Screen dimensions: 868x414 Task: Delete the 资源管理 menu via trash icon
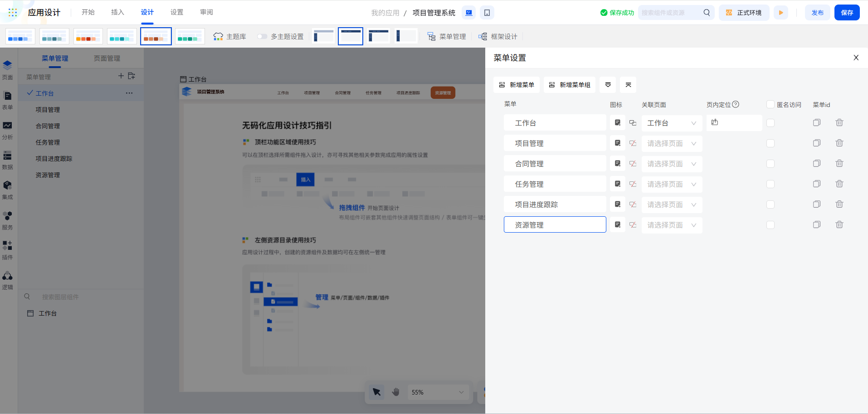839,224
